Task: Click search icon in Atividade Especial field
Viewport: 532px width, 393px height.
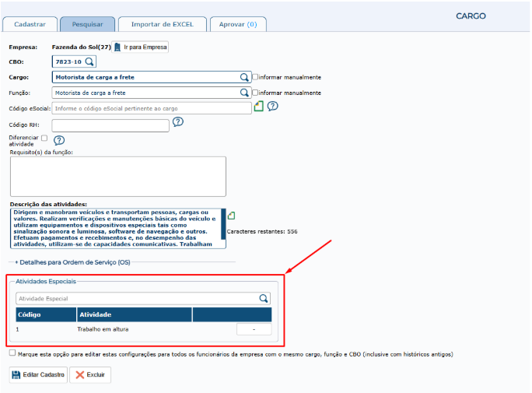Action: 264,299
